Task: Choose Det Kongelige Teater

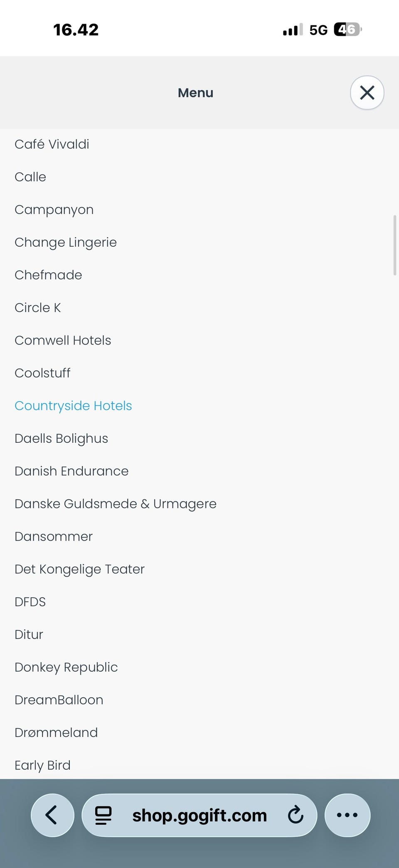Action: [x=79, y=569]
